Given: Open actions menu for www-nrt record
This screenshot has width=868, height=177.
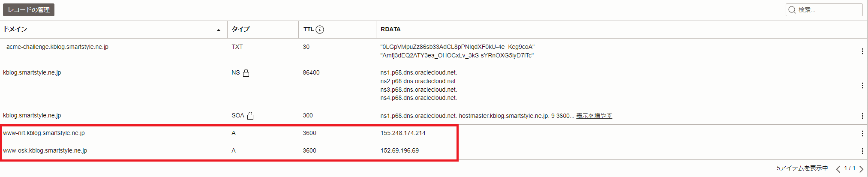Looking at the screenshot, I should pyautogui.click(x=862, y=134).
